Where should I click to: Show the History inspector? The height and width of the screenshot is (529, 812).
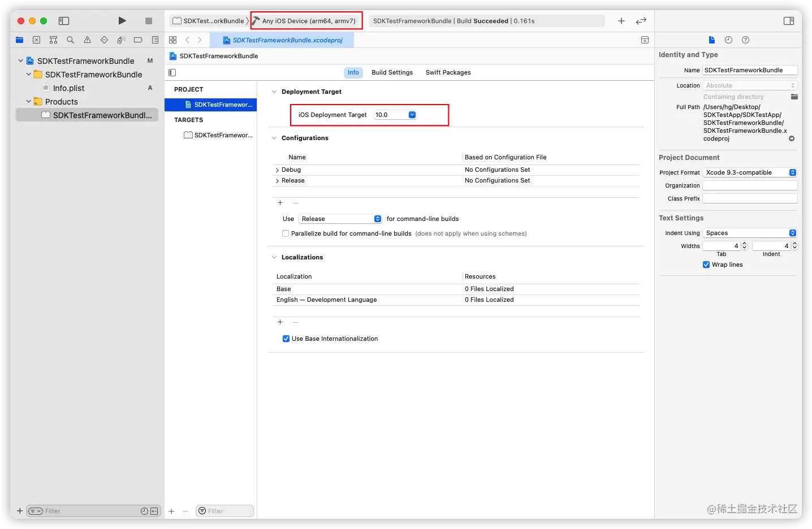pos(728,40)
